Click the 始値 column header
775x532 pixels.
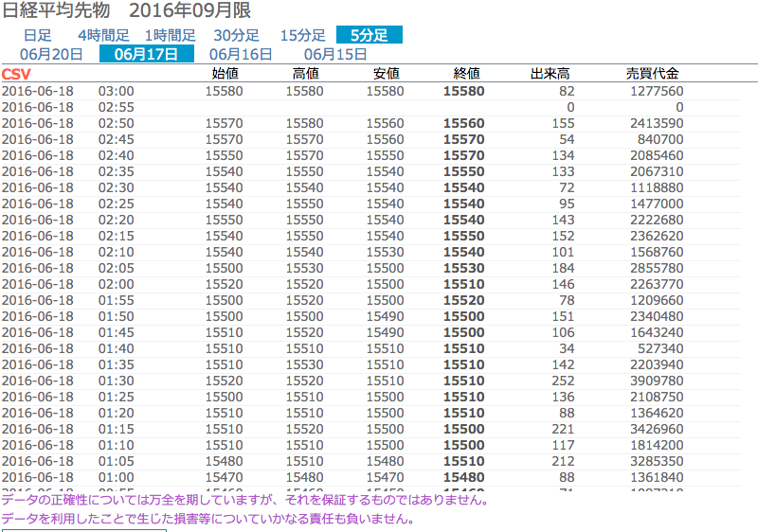click(225, 74)
